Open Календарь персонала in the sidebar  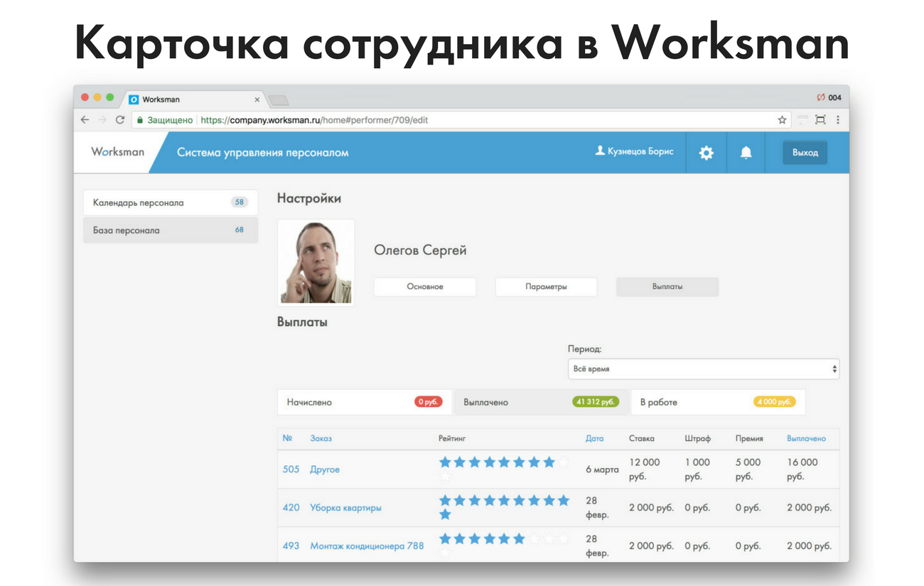point(170,202)
